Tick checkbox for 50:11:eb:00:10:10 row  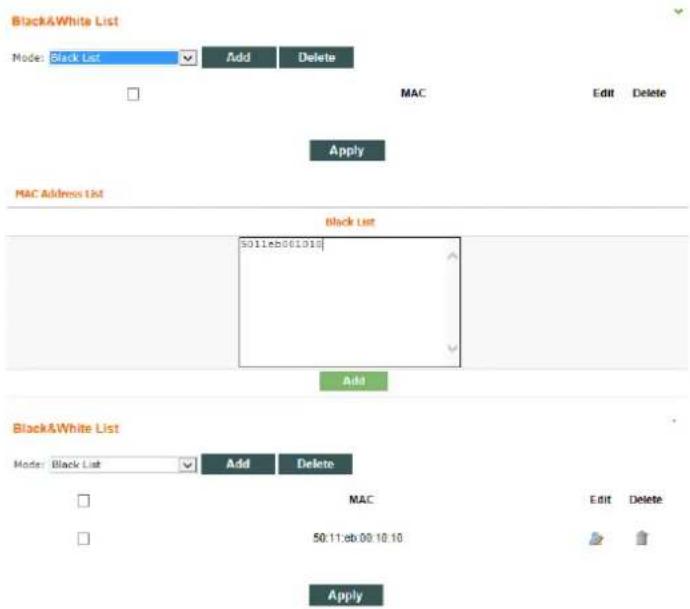click(x=84, y=538)
